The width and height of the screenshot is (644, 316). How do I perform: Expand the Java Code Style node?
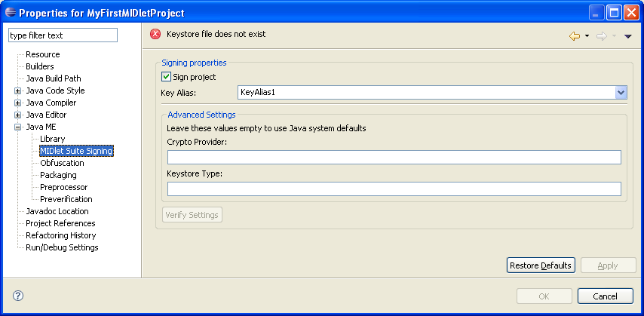tap(17, 91)
